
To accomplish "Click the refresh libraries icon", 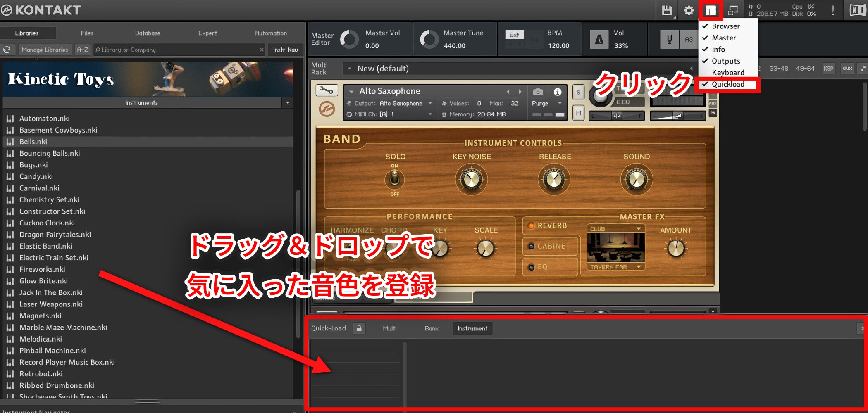I will [x=7, y=50].
